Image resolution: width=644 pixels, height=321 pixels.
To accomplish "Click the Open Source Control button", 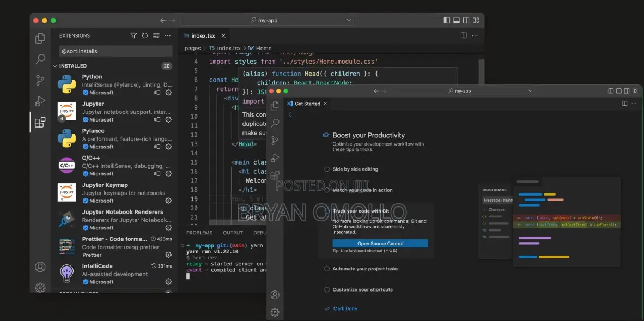I will pyautogui.click(x=380, y=243).
